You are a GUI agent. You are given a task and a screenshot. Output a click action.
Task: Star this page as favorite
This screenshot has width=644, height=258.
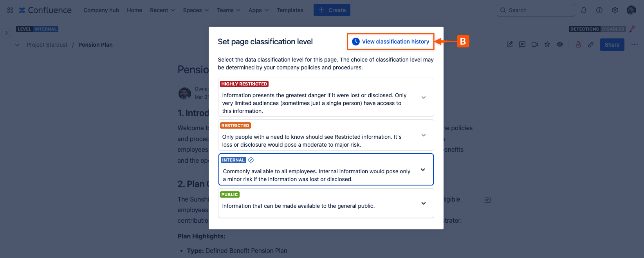[x=547, y=45]
